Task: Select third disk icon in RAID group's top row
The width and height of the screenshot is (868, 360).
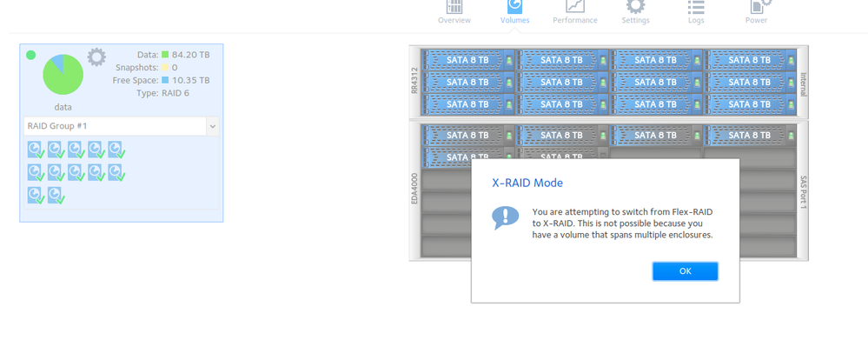Action: click(76, 150)
